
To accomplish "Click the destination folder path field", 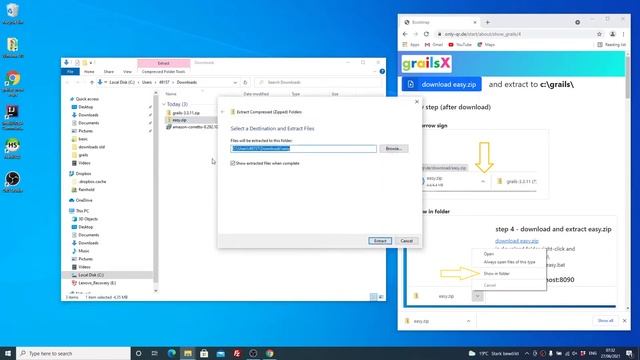I will tap(303, 149).
